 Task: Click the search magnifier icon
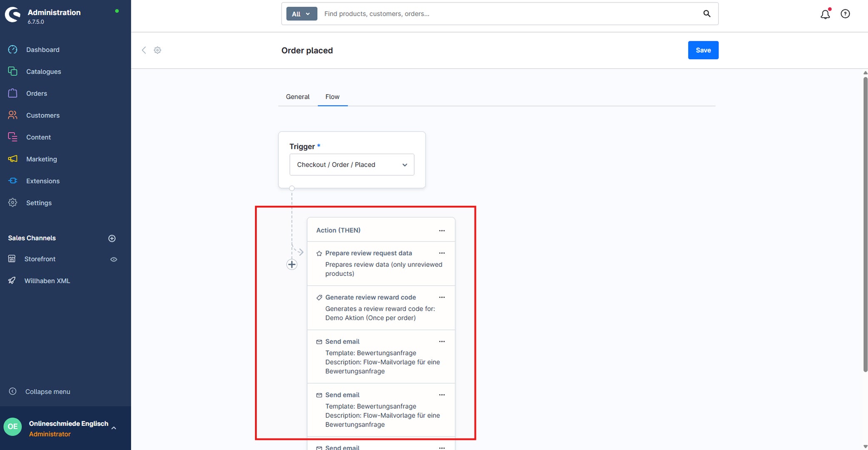pos(707,14)
